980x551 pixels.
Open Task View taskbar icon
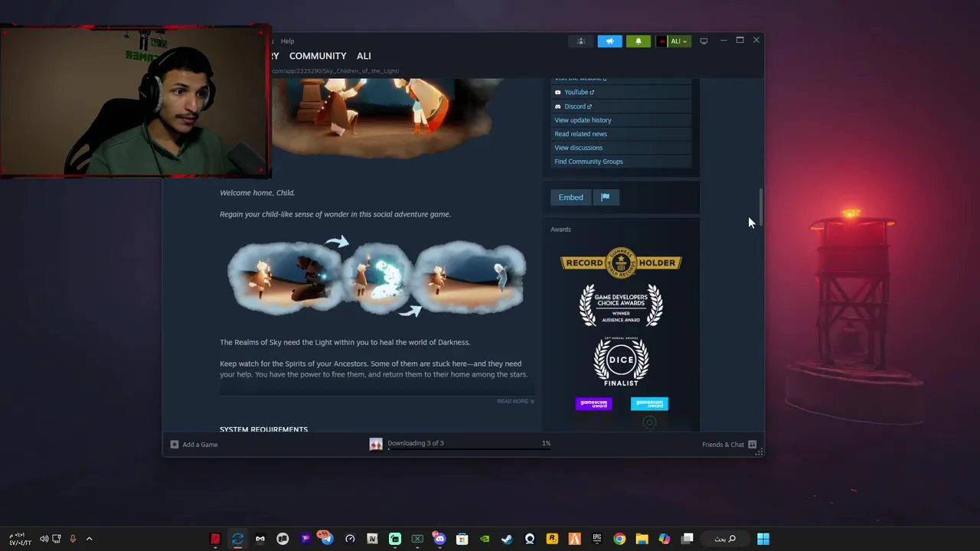tap(687, 539)
